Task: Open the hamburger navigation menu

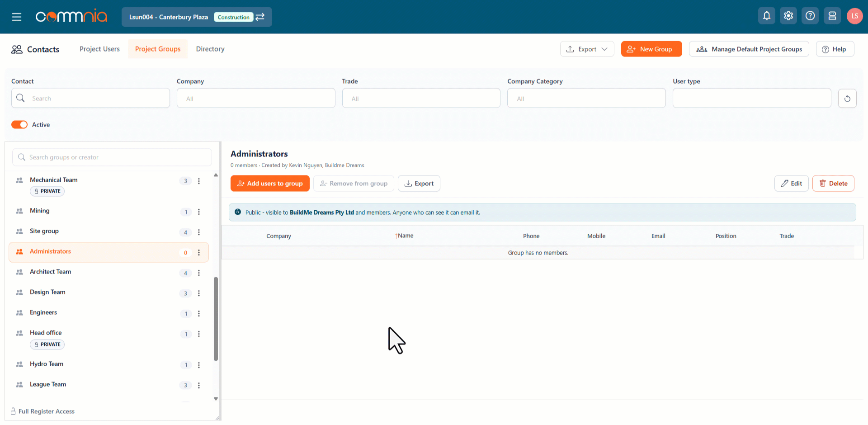Action: 17,17
